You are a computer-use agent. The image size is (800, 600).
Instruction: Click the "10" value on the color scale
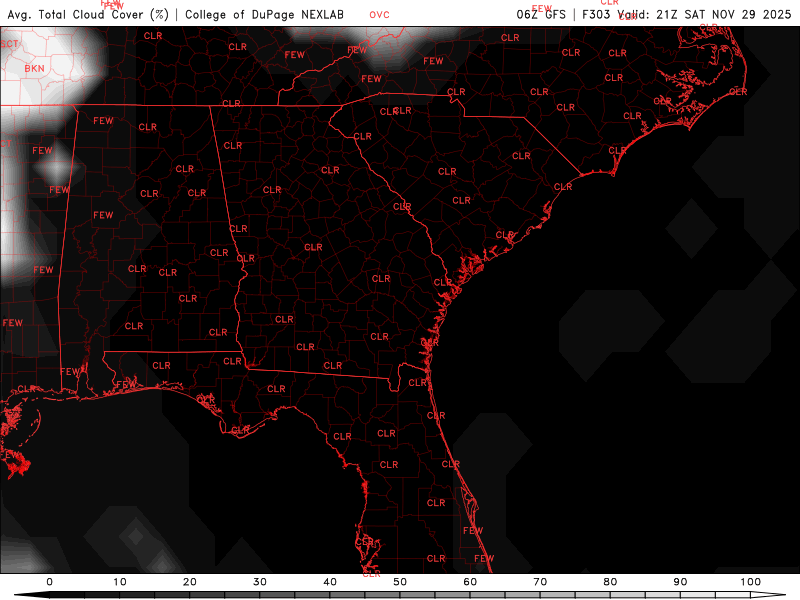(119, 582)
